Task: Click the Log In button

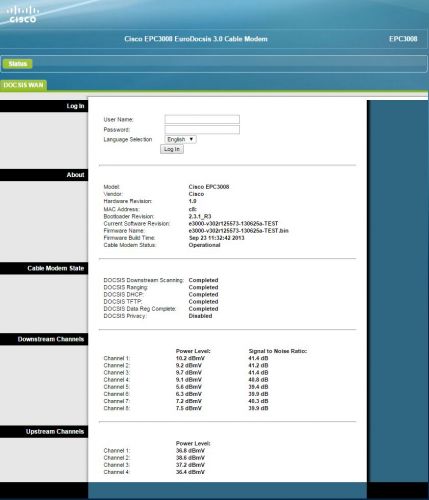Action: coord(172,149)
